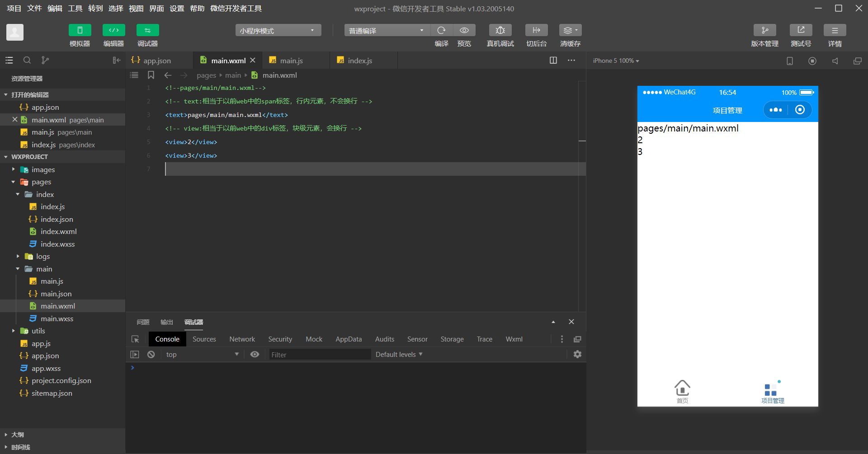This screenshot has width=868, height=454.
Task: Open the 文件 menu
Action: coord(34,9)
